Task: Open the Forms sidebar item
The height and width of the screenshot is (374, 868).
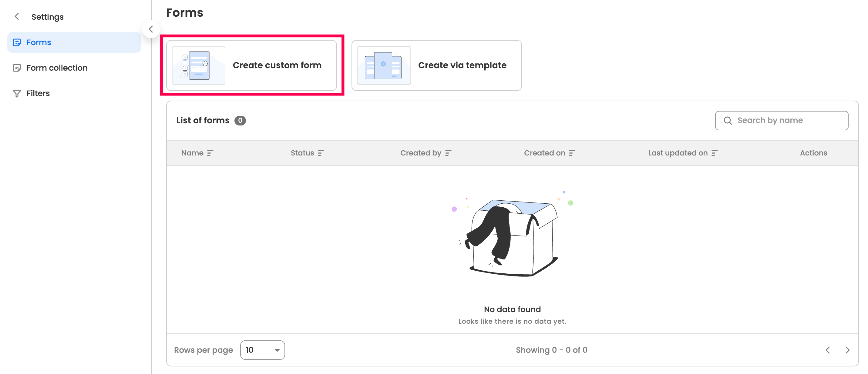Action: (x=39, y=42)
